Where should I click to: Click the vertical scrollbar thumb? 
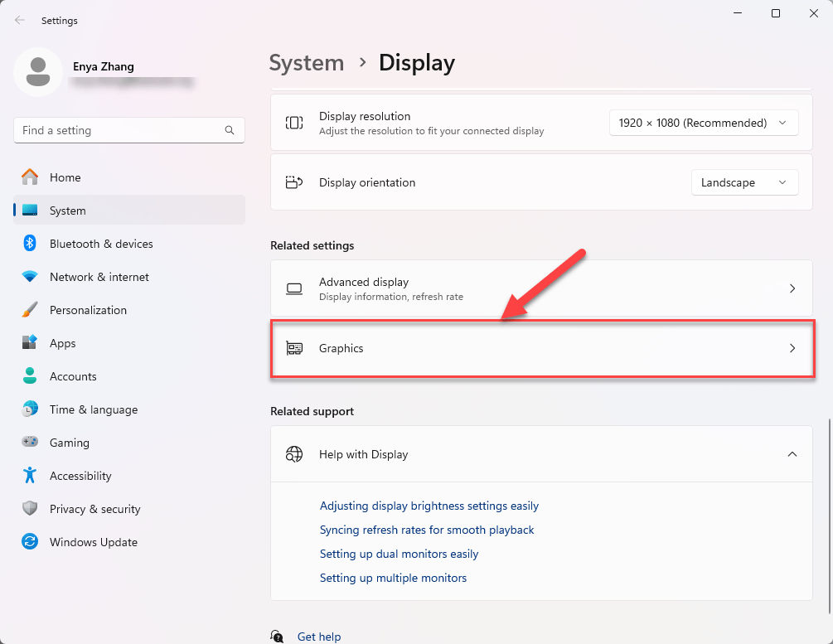[830, 516]
